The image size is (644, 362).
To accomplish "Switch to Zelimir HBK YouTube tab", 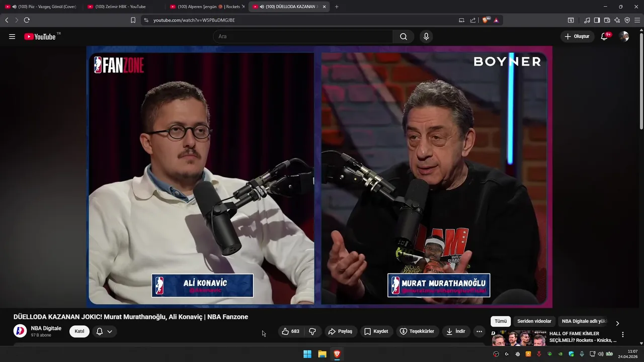I will 124,7.
